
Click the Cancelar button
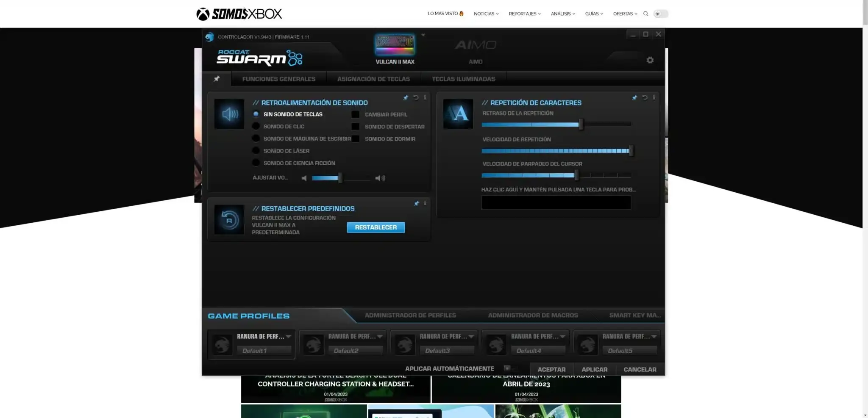pos(640,369)
